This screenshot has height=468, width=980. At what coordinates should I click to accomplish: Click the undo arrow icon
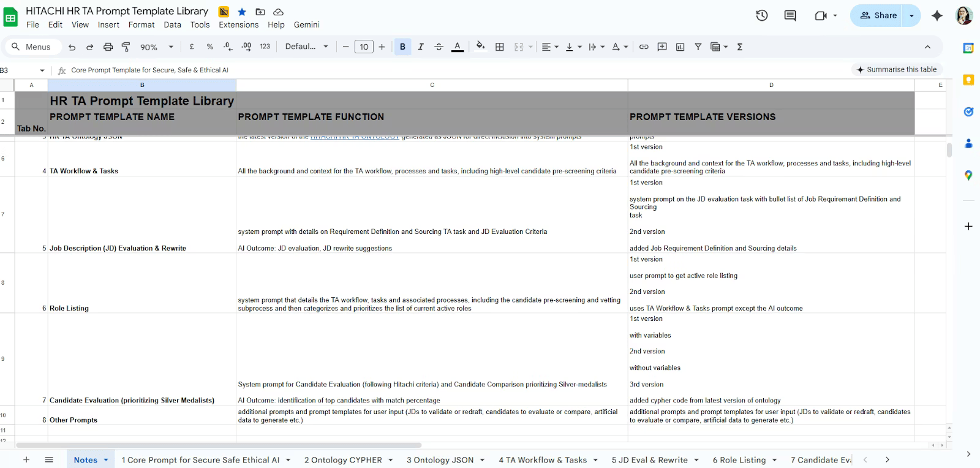click(72, 47)
